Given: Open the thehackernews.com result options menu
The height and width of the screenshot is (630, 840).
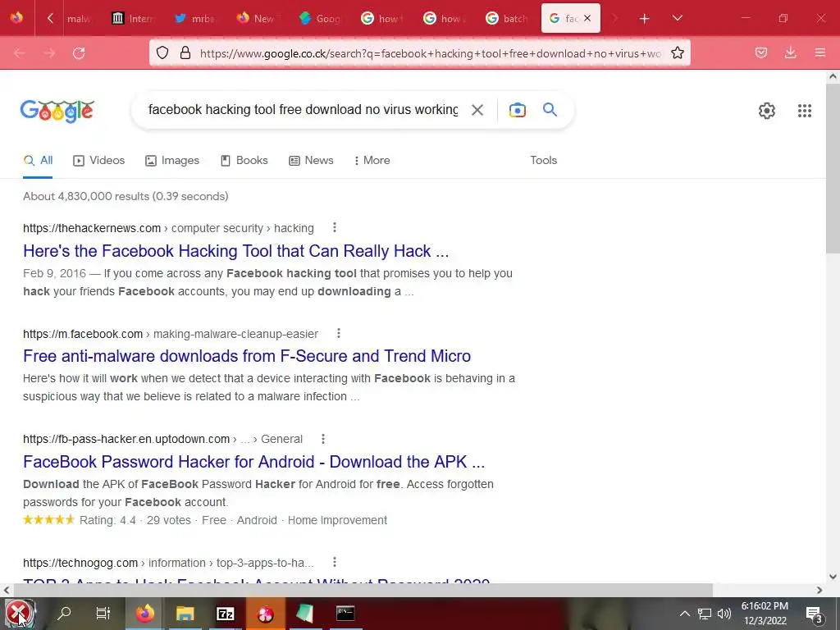Looking at the screenshot, I should pyautogui.click(x=335, y=228).
